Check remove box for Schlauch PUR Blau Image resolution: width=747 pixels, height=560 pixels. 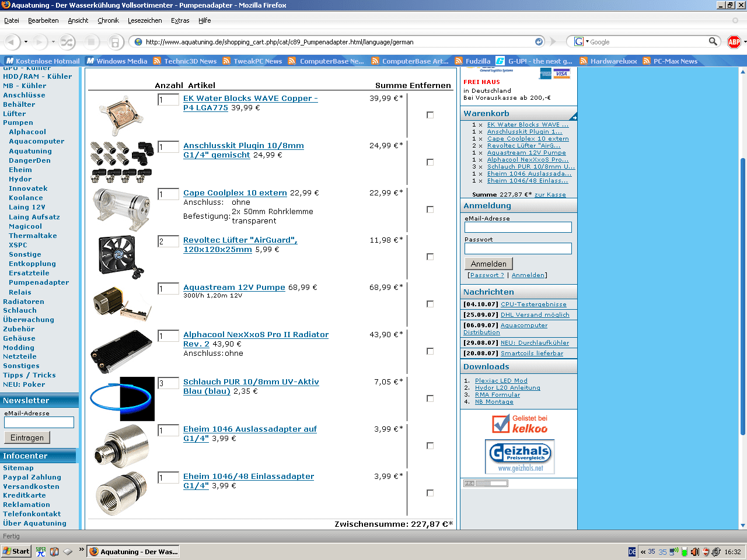tap(430, 398)
